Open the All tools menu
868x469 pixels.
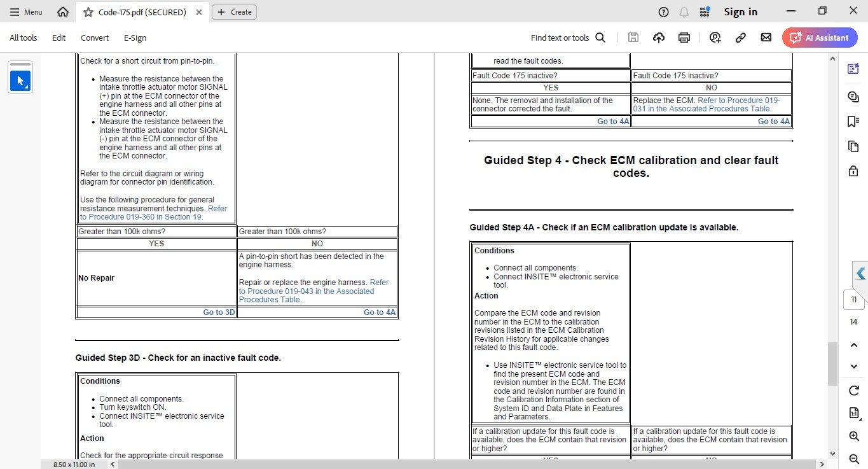point(24,38)
